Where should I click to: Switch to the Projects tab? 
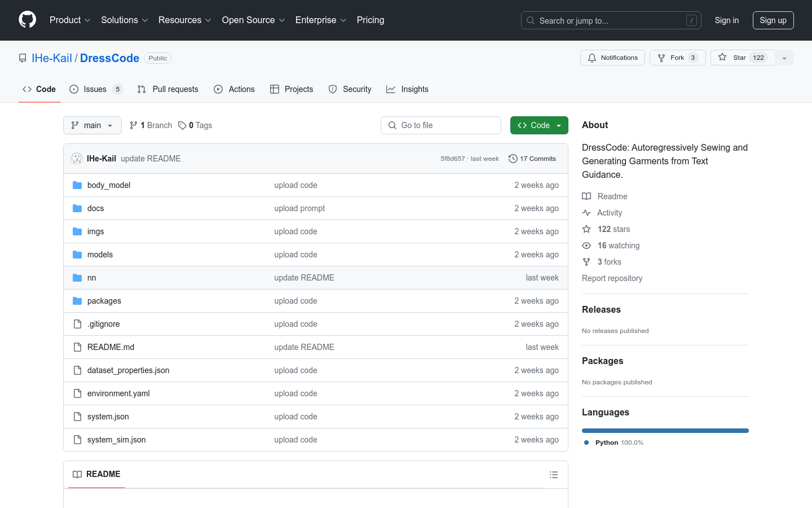[x=292, y=89]
